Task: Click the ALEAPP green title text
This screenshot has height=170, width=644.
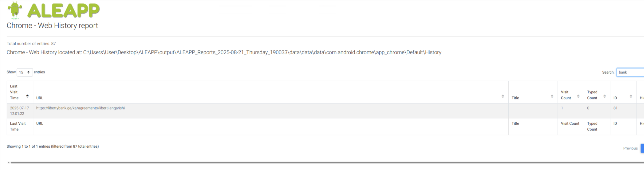Action: pos(64,11)
